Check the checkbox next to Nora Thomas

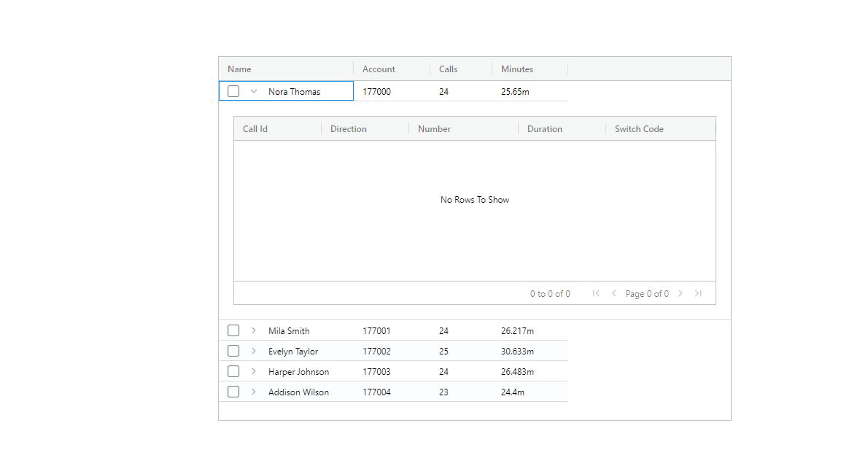click(233, 90)
